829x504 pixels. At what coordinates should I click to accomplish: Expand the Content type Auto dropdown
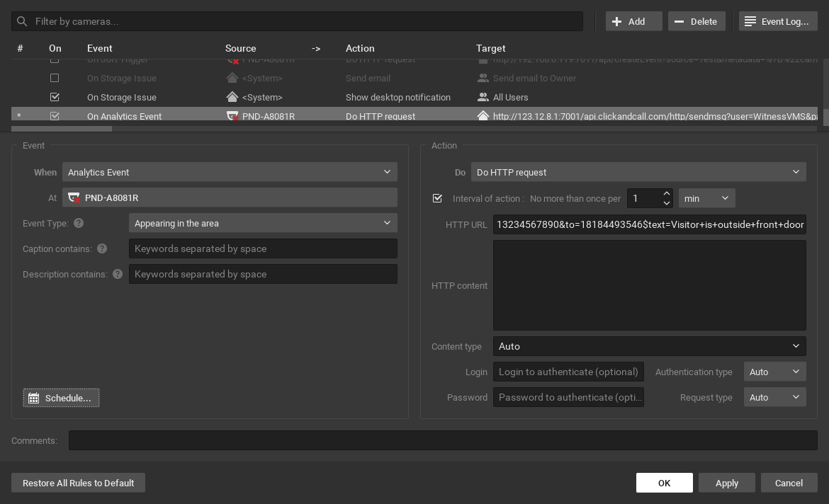pyautogui.click(x=649, y=346)
